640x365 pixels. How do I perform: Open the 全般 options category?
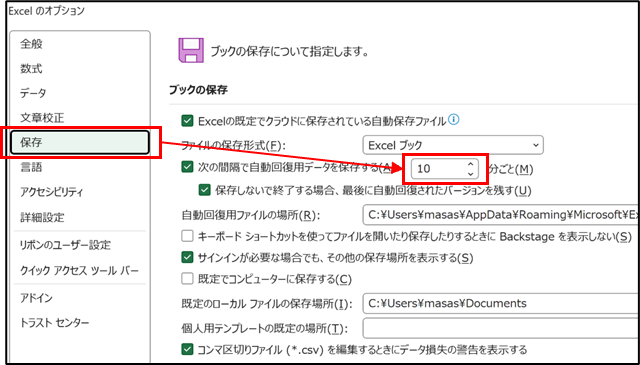click(x=31, y=44)
